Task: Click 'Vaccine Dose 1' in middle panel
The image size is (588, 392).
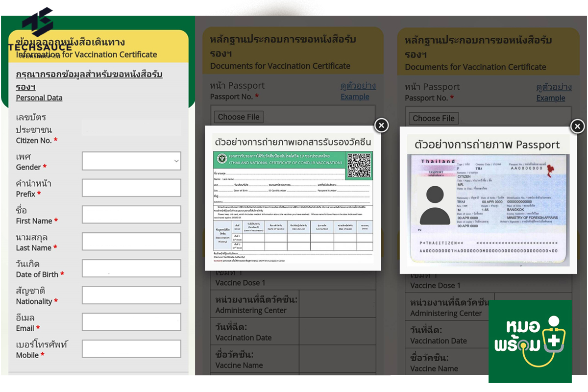Action: point(241,283)
